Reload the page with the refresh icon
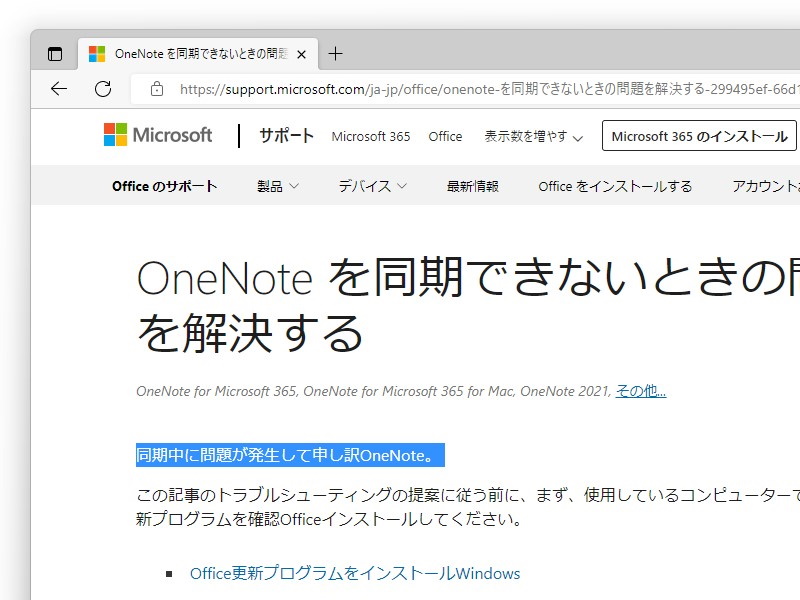 point(103,88)
